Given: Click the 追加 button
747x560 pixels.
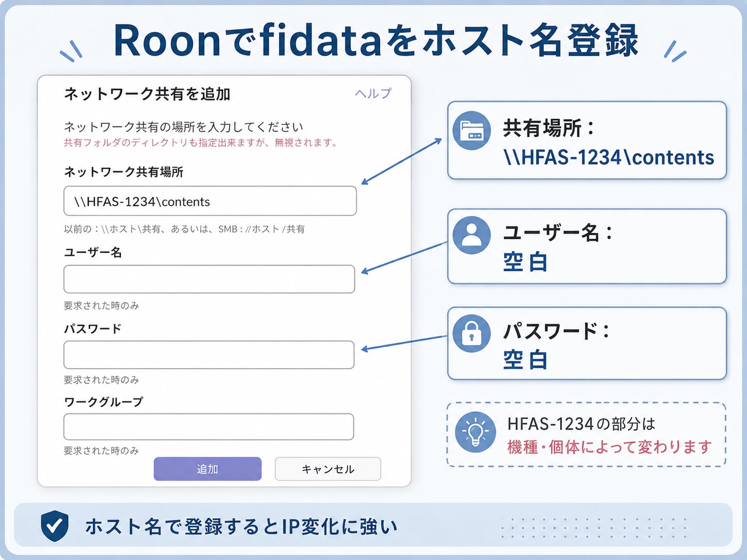Looking at the screenshot, I should click(x=207, y=469).
